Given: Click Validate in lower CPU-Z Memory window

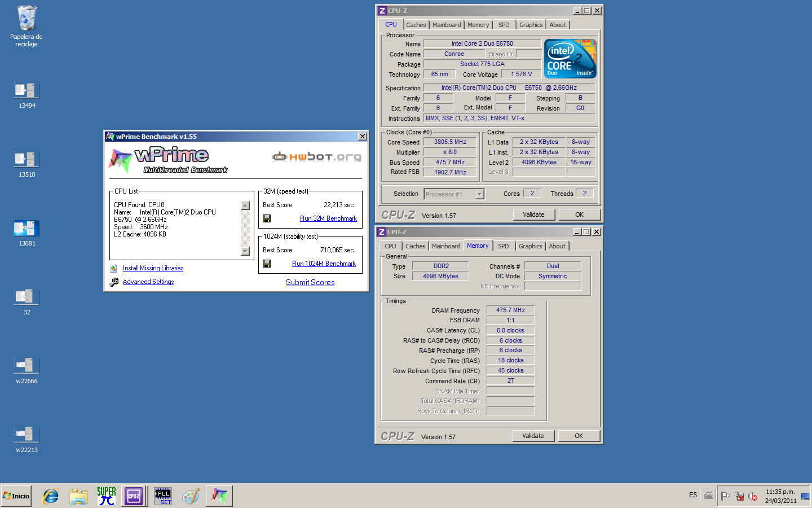Looking at the screenshot, I should pyautogui.click(x=533, y=436).
